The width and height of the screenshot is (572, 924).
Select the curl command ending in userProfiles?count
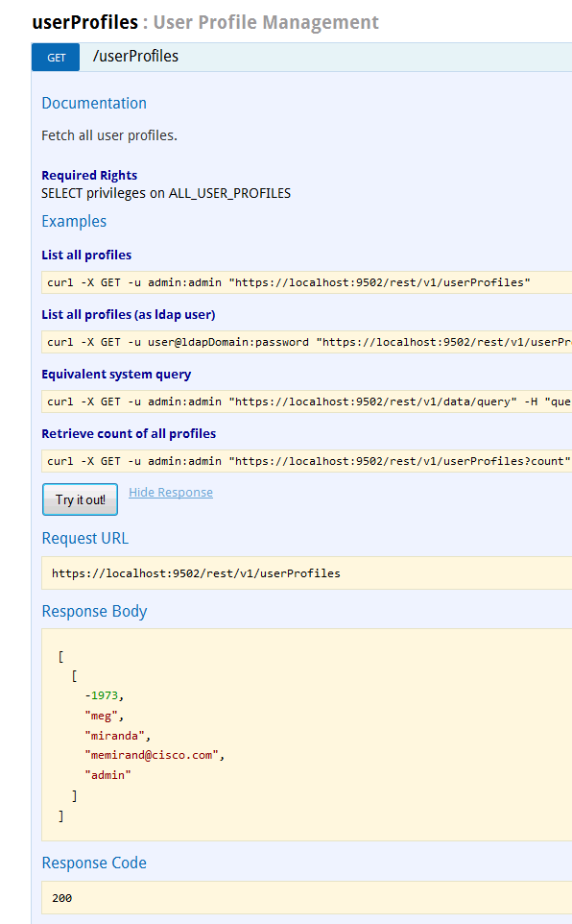[309, 461]
